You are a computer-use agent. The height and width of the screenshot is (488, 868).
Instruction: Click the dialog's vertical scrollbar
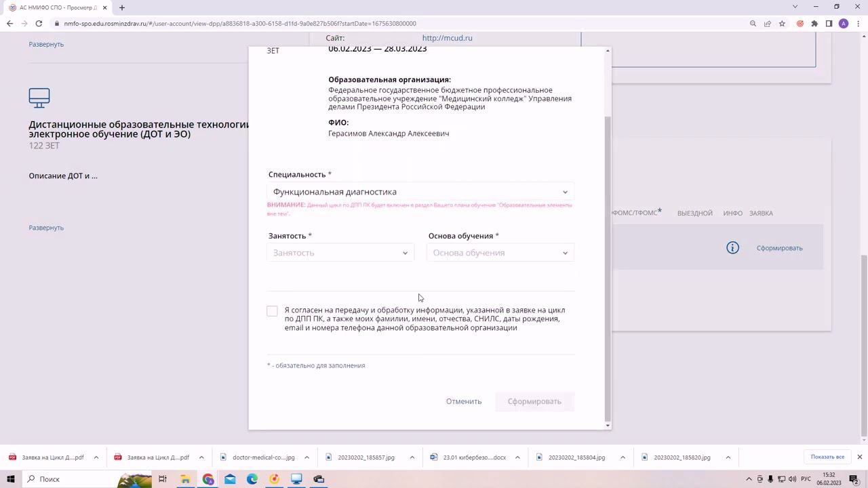pyautogui.click(x=608, y=268)
